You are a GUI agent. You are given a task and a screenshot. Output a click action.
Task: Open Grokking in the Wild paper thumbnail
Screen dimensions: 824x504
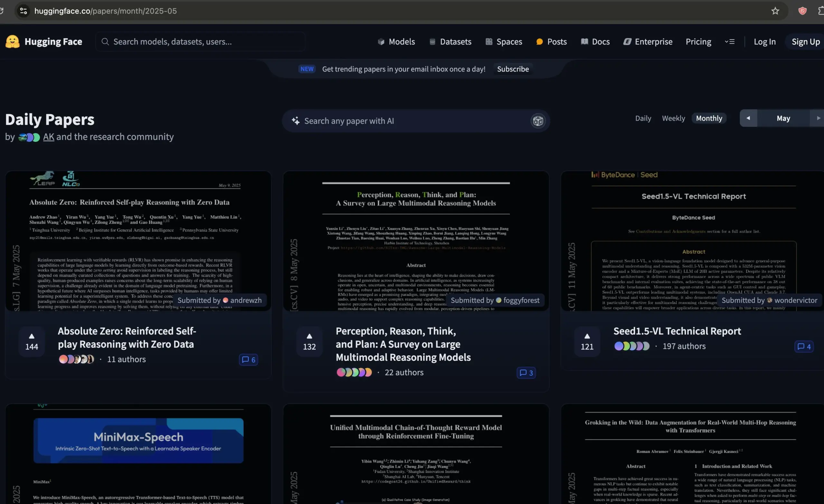(x=692, y=454)
